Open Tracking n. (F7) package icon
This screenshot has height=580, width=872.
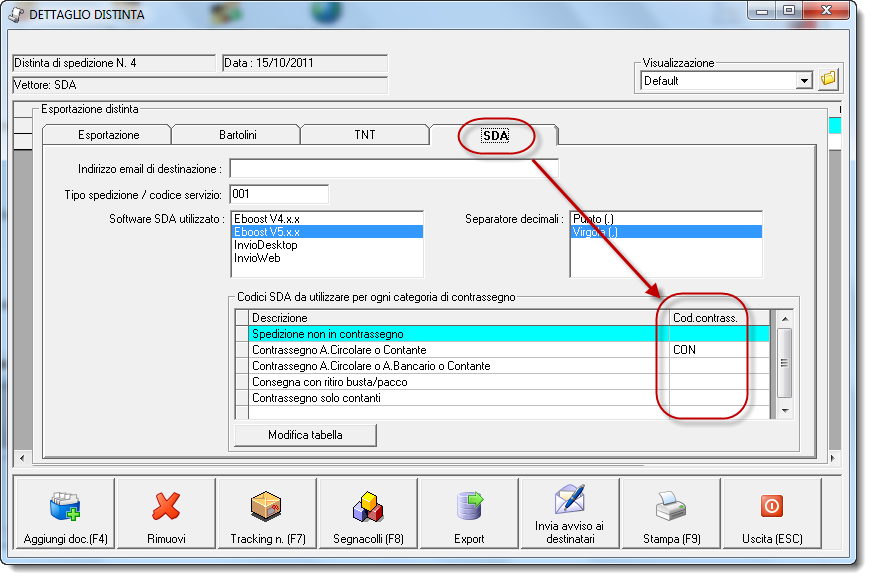[267, 513]
